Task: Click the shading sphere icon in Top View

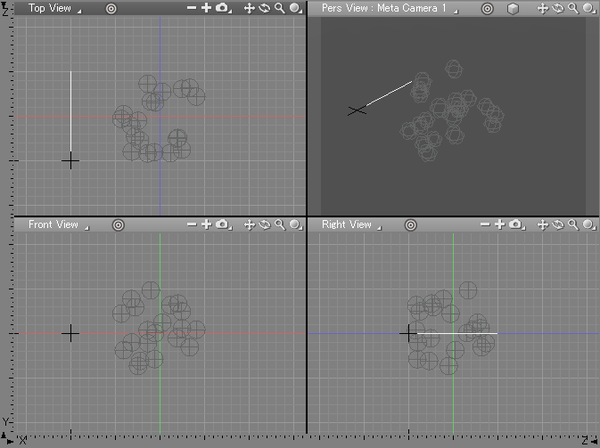Action: pyautogui.click(x=294, y=8)
